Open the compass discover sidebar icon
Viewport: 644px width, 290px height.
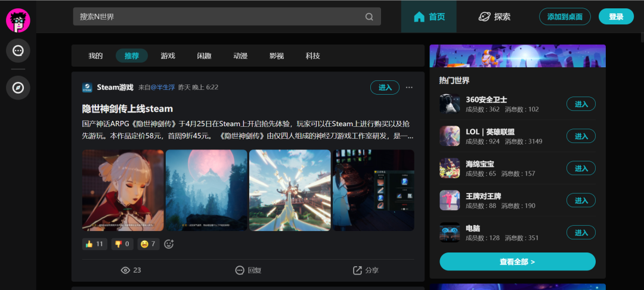[x=18, y=88]
